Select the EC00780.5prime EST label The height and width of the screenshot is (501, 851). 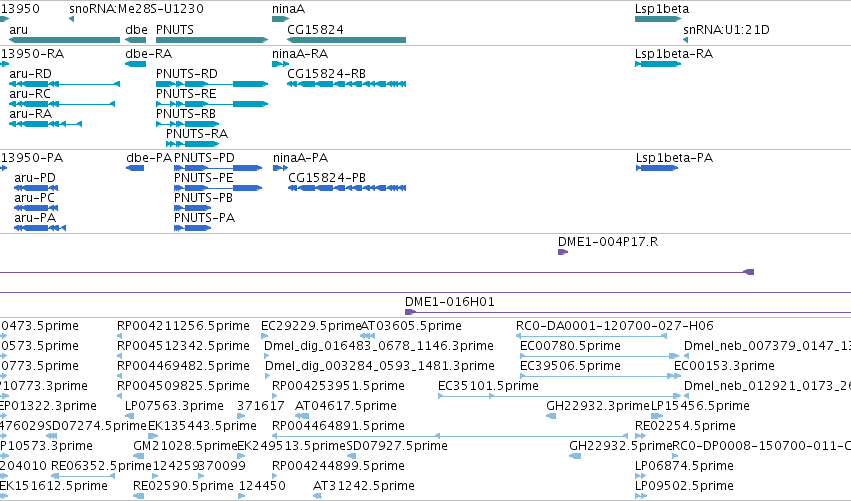click(x=570, y=346)
